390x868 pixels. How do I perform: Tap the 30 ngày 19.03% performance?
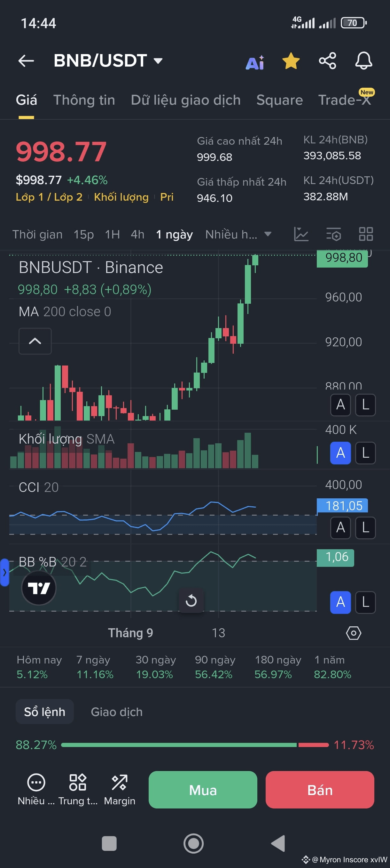155,667
